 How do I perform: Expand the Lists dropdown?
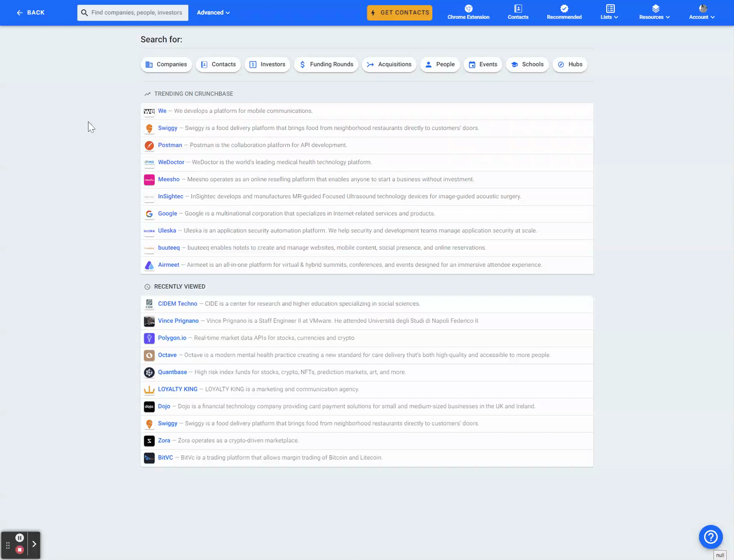[x=609, y=12]
